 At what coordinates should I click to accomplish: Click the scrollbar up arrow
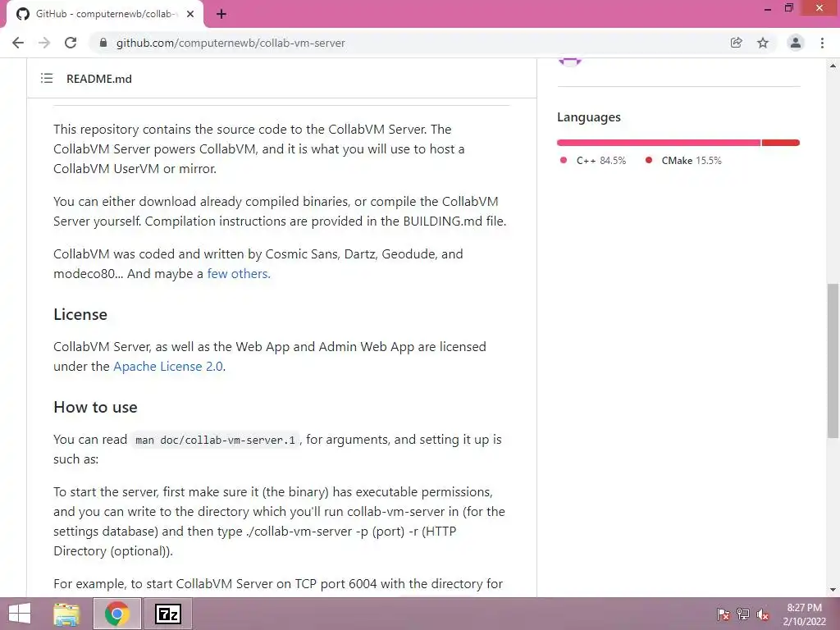(833, 66)
